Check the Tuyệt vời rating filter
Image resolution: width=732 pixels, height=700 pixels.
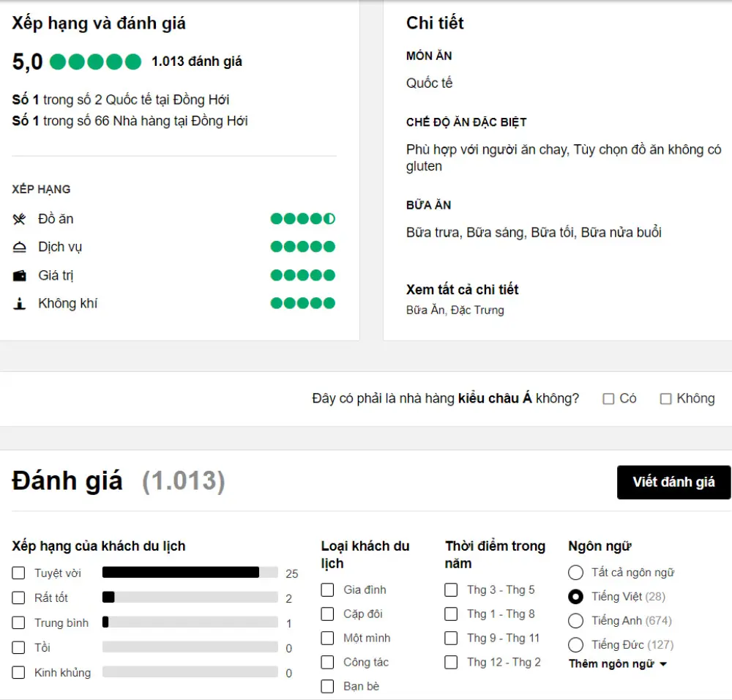(x=18, y=573)
